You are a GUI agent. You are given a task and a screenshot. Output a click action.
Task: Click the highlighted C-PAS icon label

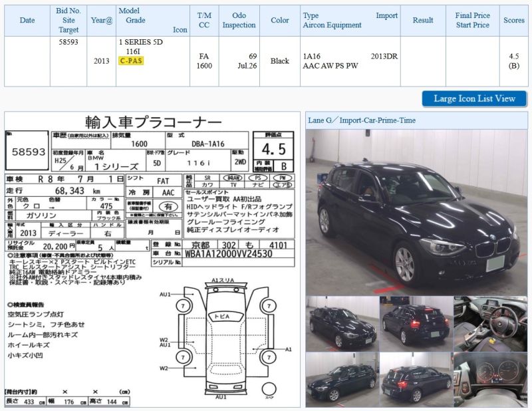[131, 61]
